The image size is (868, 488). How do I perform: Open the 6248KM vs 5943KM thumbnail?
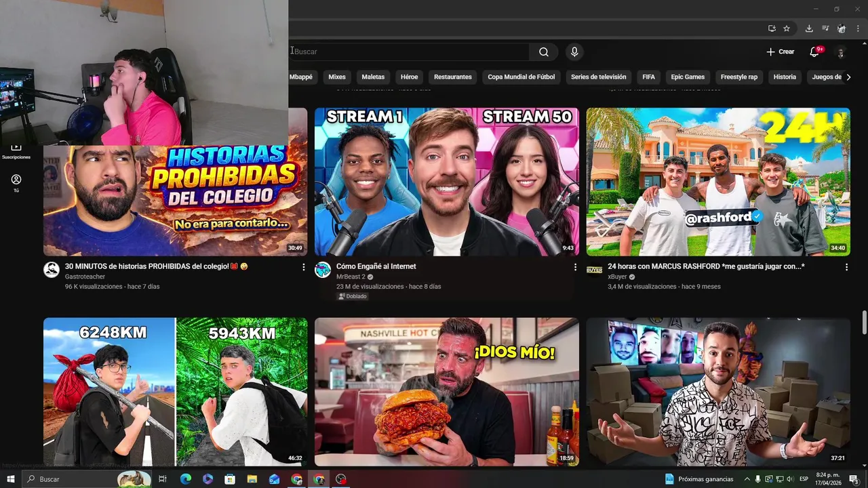click(175, 392)
